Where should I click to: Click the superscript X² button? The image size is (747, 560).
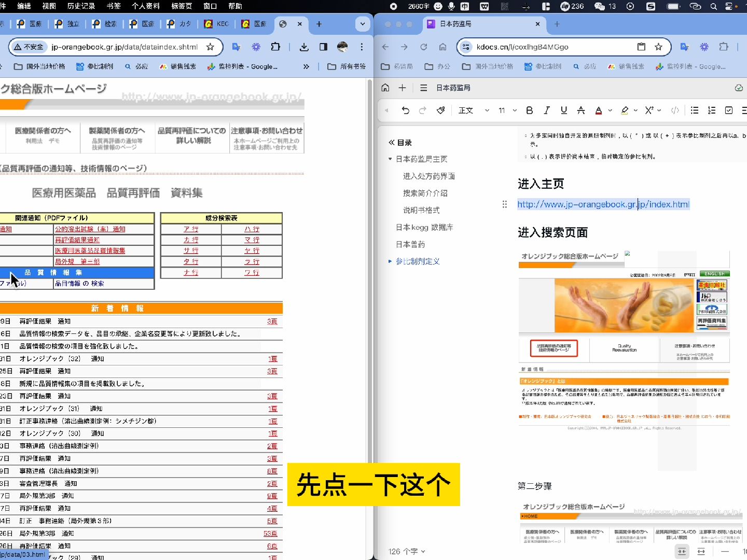point(649,110)
